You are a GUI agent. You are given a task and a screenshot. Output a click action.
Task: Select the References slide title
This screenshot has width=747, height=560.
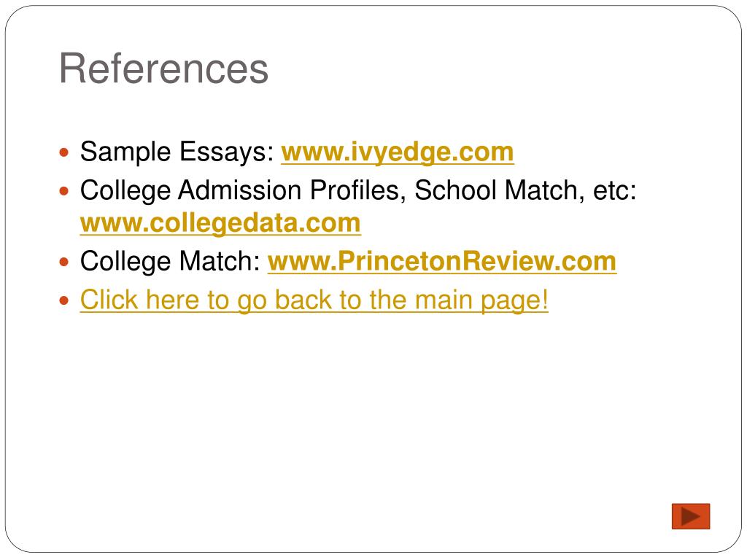tap(164, 69)
